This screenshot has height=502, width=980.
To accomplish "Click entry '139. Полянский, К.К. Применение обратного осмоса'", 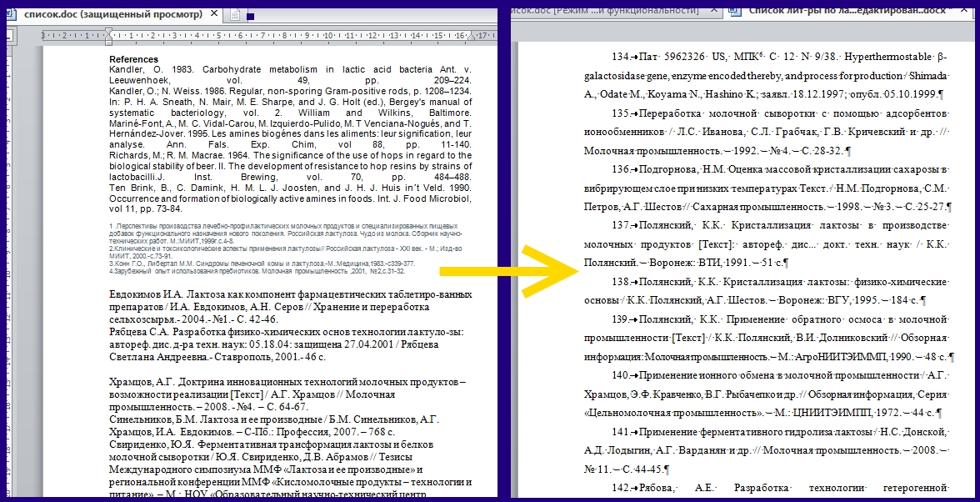I will click(x=779, y=319).
